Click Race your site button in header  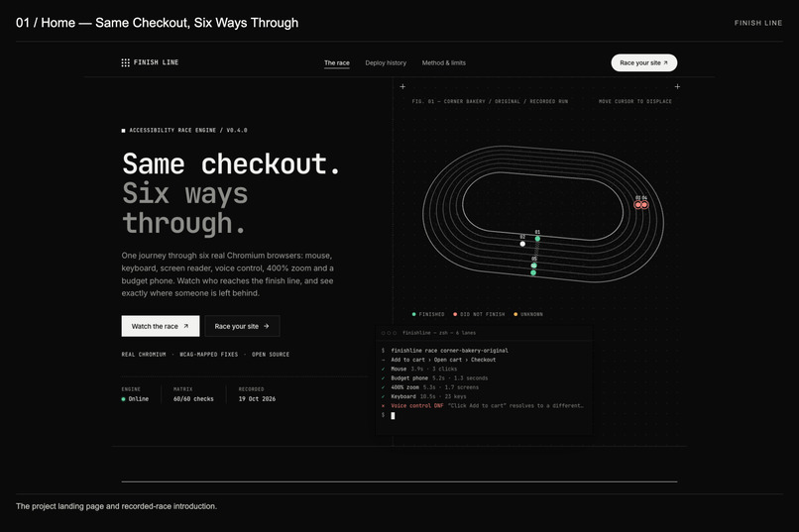644,62
